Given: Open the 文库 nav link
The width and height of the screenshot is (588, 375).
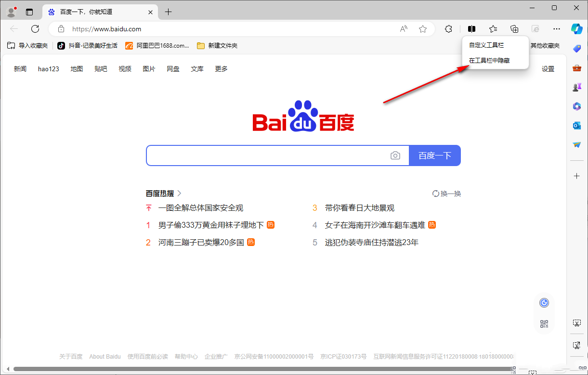Looking at the screenshot, I should tap(197, 69).
